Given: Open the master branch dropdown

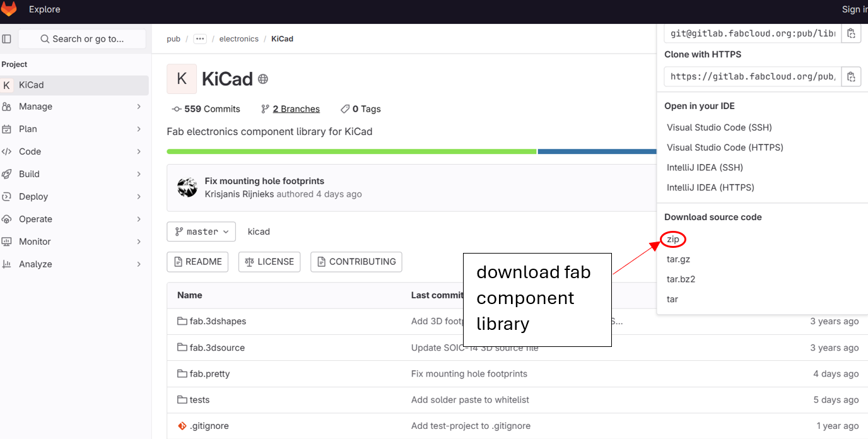Looking at the screenshot, I should pos(201,231).
